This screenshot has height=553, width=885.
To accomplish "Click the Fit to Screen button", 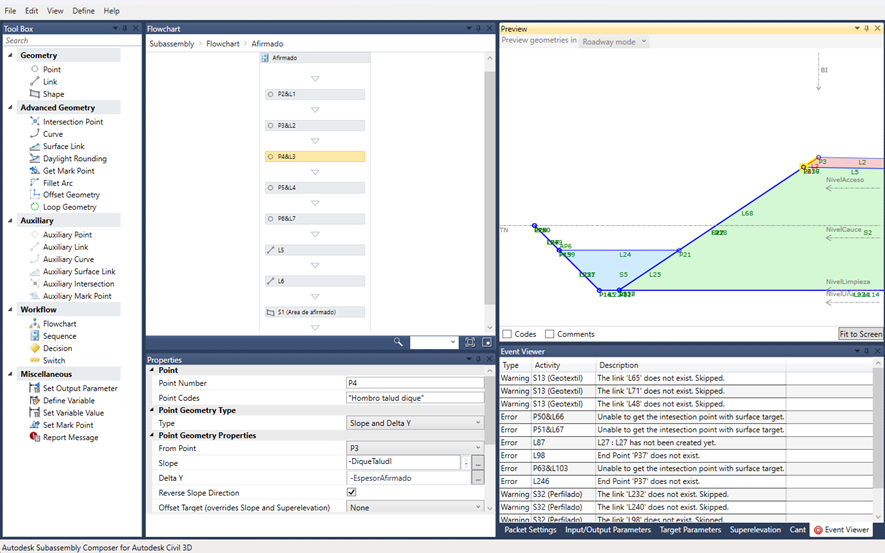I will [x=861, y=334].
